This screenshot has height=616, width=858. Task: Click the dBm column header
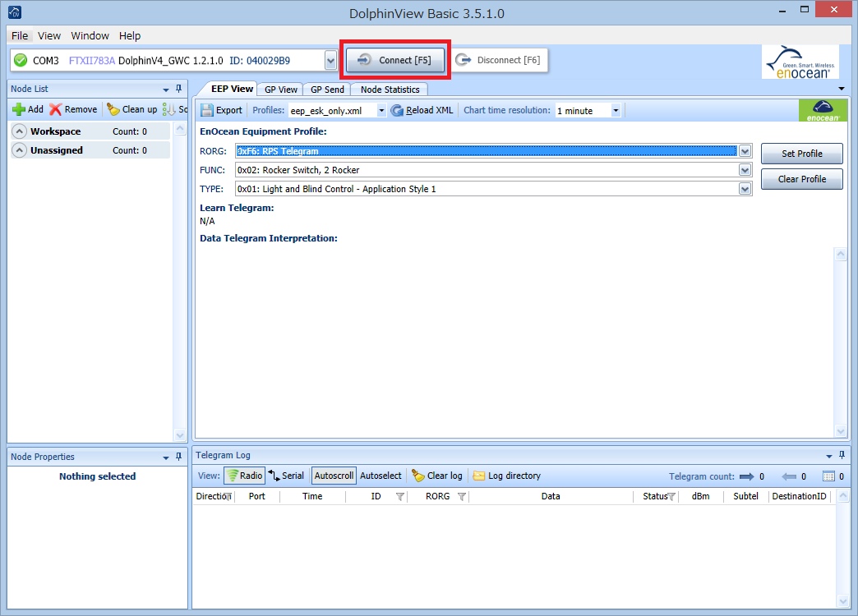[700, 496]
